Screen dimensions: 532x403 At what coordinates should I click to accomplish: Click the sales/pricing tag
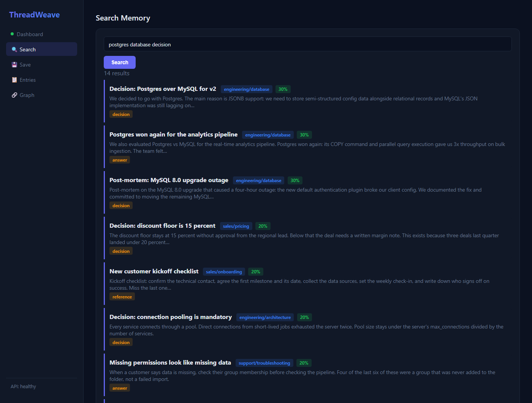pyautogui.click(x=236, y=226)
